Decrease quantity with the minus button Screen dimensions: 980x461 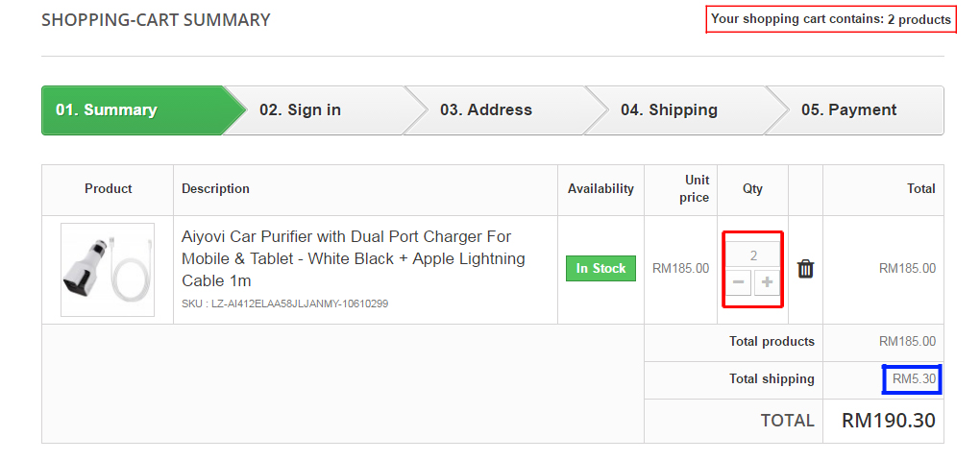point(738,282)
